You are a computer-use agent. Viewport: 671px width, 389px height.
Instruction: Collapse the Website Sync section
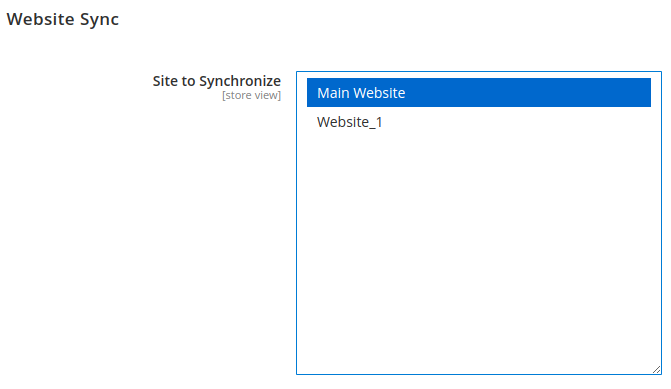tap(62, 19)
